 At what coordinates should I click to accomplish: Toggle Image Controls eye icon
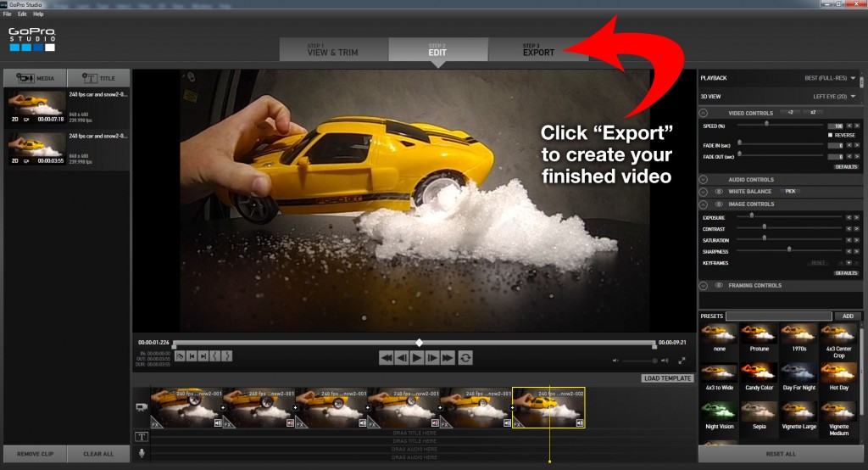719,204
